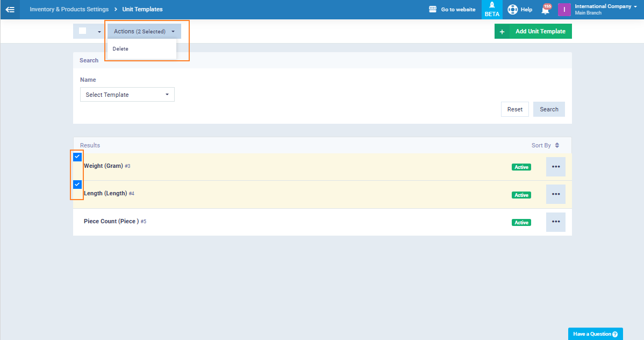Click the back arrow menu icon
Image resolution: width=644 pixels, height=340 pixels.
10,9
